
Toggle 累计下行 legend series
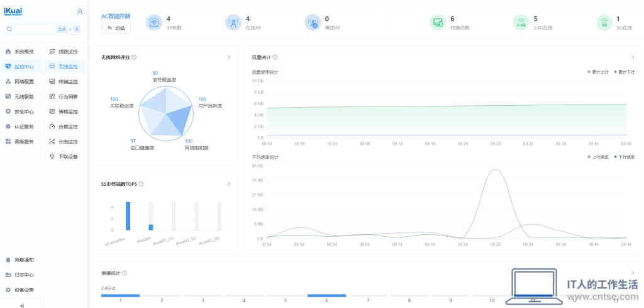click(625, 72)
